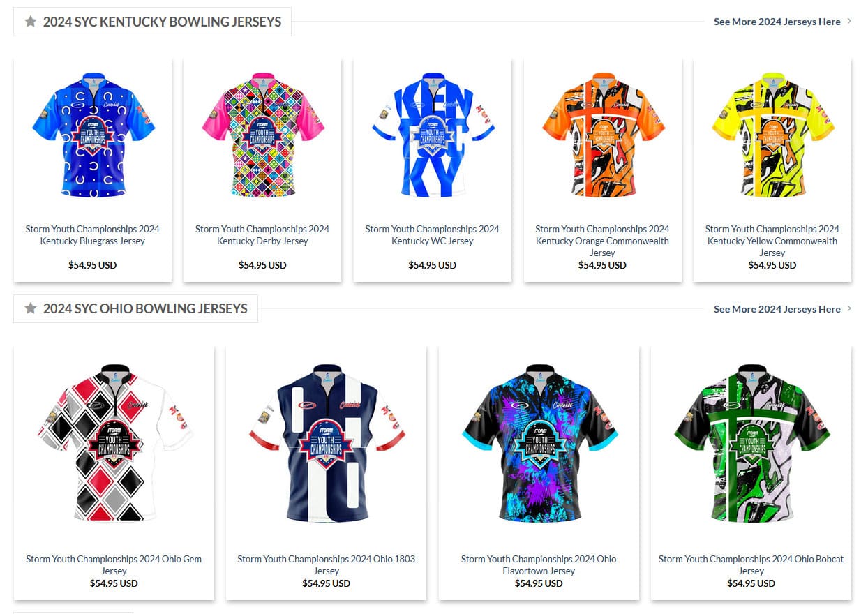Screen dimensions: 868x614
Task: Select the 2024 SYC Ohio Bowling Jerseys heading
Action: [x=145, y=308]
